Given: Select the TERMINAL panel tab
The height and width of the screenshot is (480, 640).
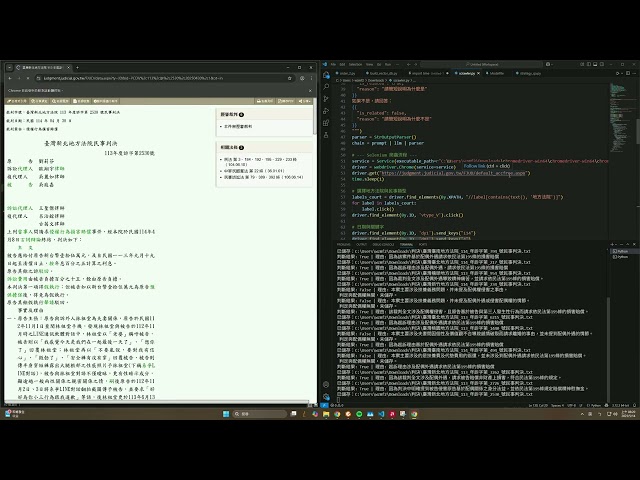Looking at the screenshot, I should tap(406, 244).
